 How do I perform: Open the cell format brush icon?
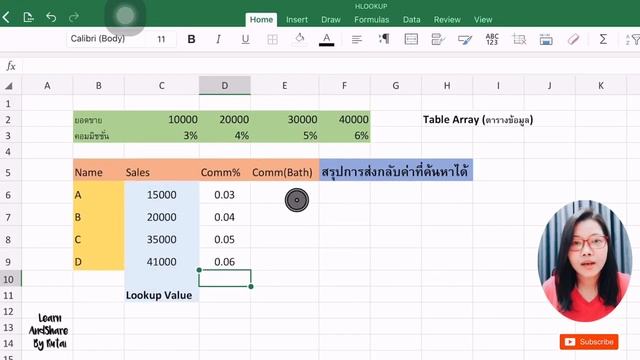(x=465, y=39)
